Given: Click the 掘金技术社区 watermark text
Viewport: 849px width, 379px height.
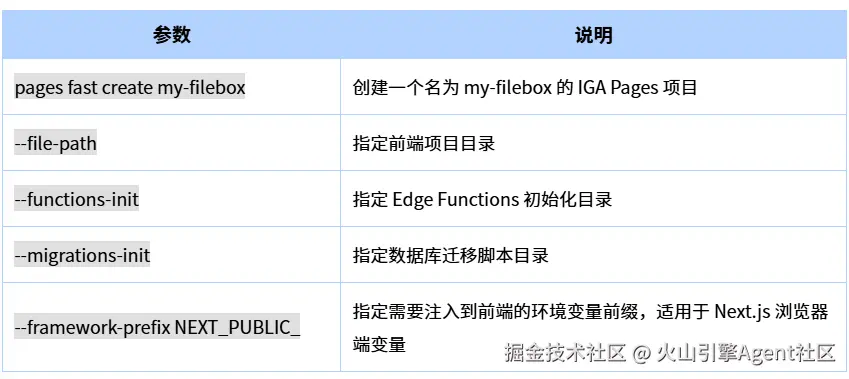Looking at the screenshot, I should tap(565, 353).
